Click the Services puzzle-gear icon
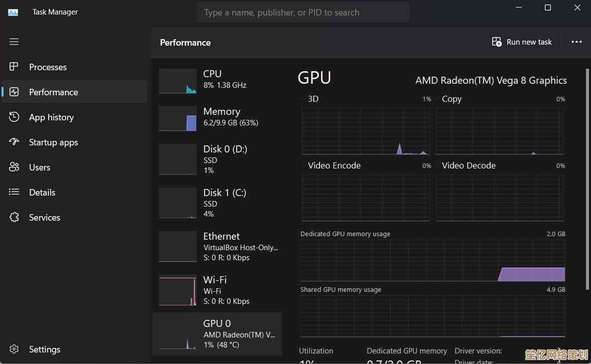The height and width of the screenshot is (364, 591). pyautogui.click(x=14, y=217)
